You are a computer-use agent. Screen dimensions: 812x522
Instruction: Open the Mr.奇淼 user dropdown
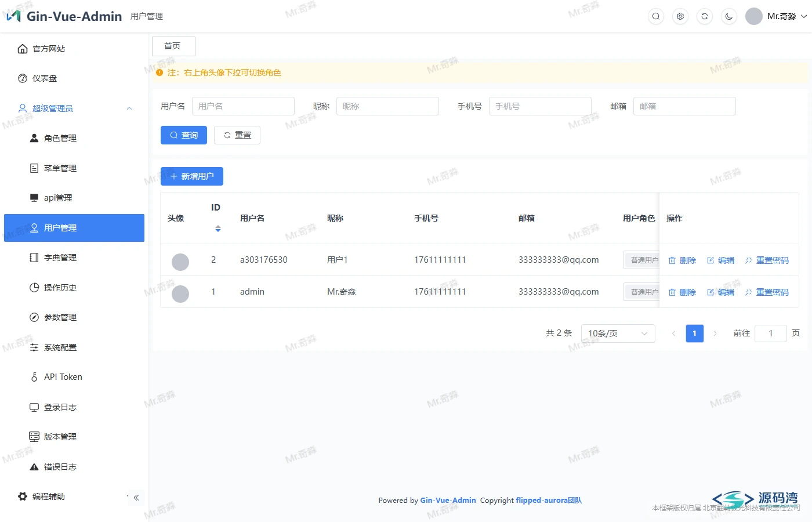[776, 16]
